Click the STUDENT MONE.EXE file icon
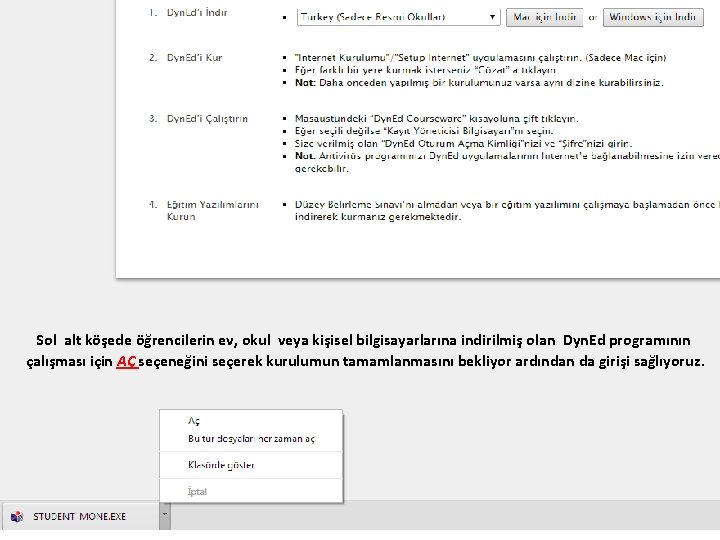Screen dimensions: 720x540 [x=17, y=517]
